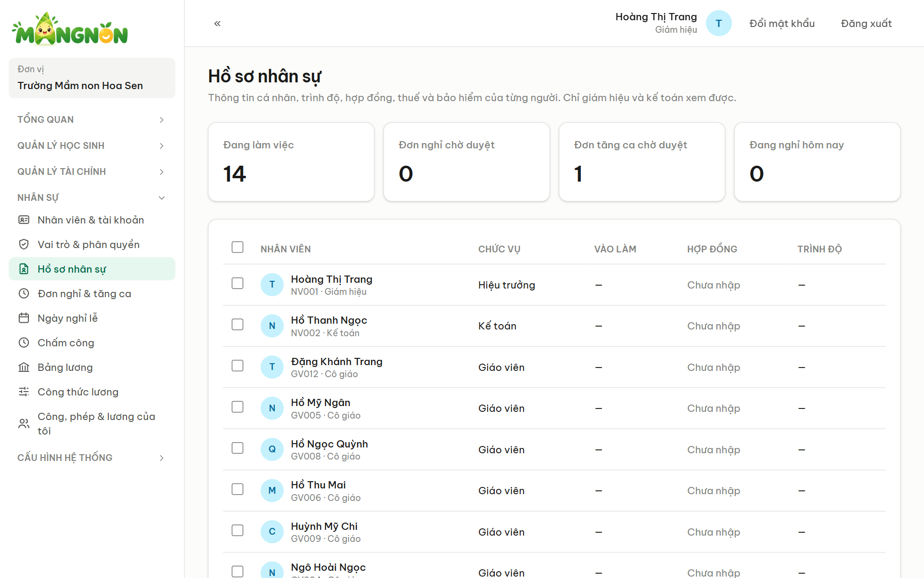Tick the checkbox for Hồ Thu Mai
Image resolution: width=924 pixels, height=578 pixels.
click(237, 489)
